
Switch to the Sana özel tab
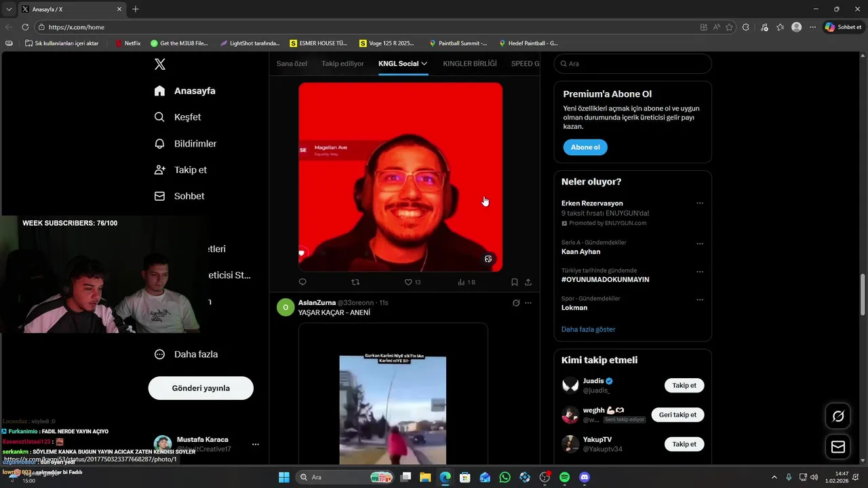pyautogui.click(x=292, y=64)
